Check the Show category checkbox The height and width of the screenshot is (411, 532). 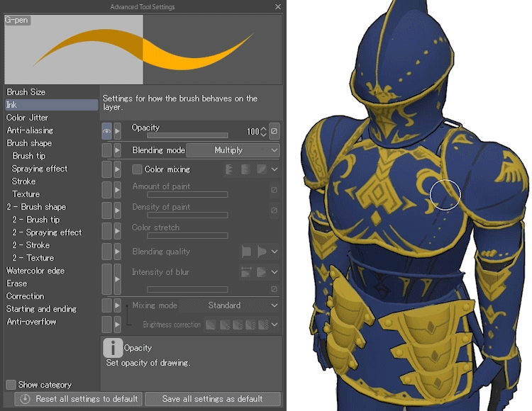(11, 385)
